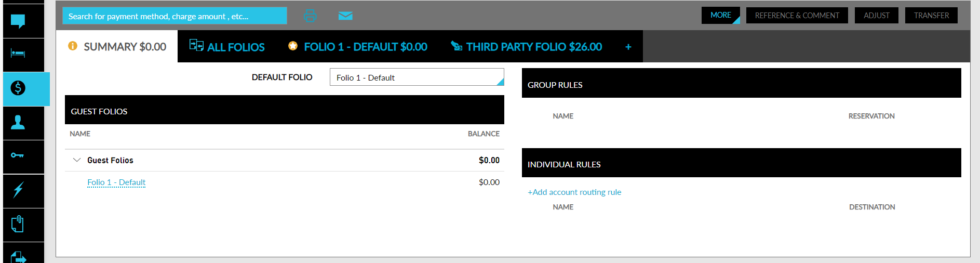Click the payment method search field
Screen dimensions: 980x263
pos(174,16)
